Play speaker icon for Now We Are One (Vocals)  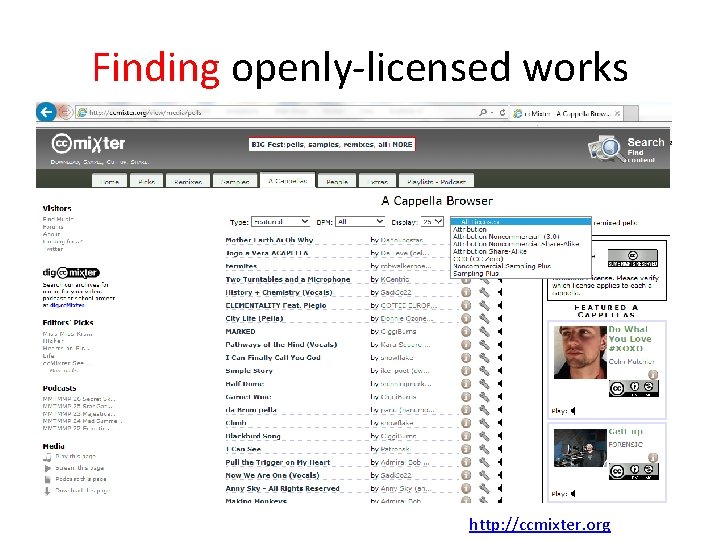(x=500, y=475)
